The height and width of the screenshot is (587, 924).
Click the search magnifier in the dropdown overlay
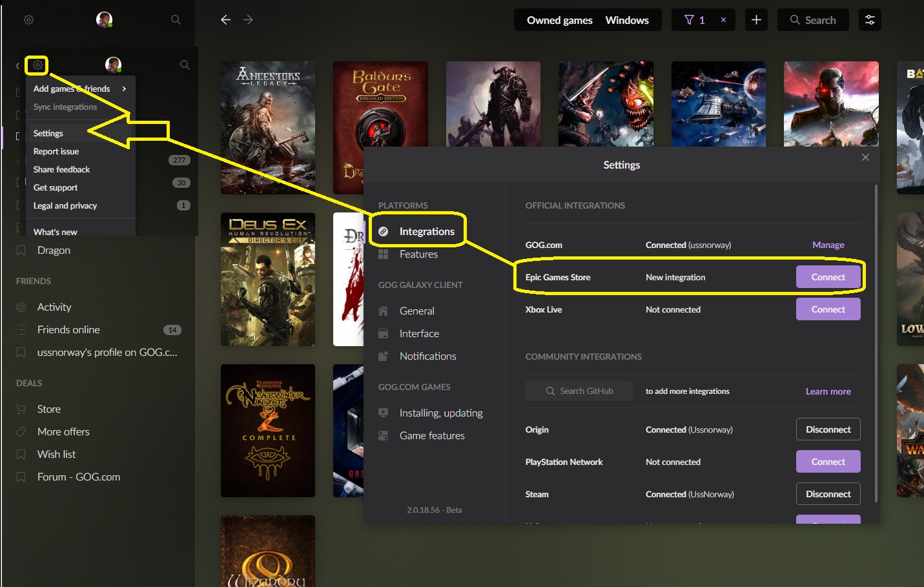(185, 65)
